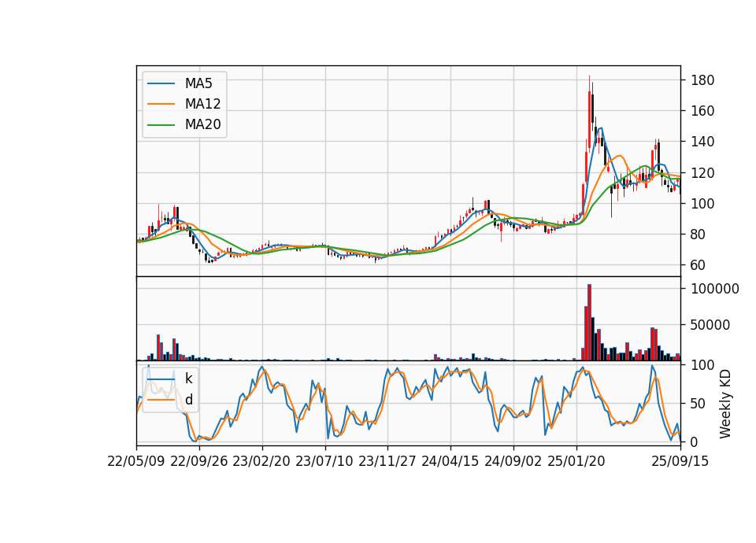756x543 pixels.
Task: Click the 140 price axis label
Action: (702, 142)
